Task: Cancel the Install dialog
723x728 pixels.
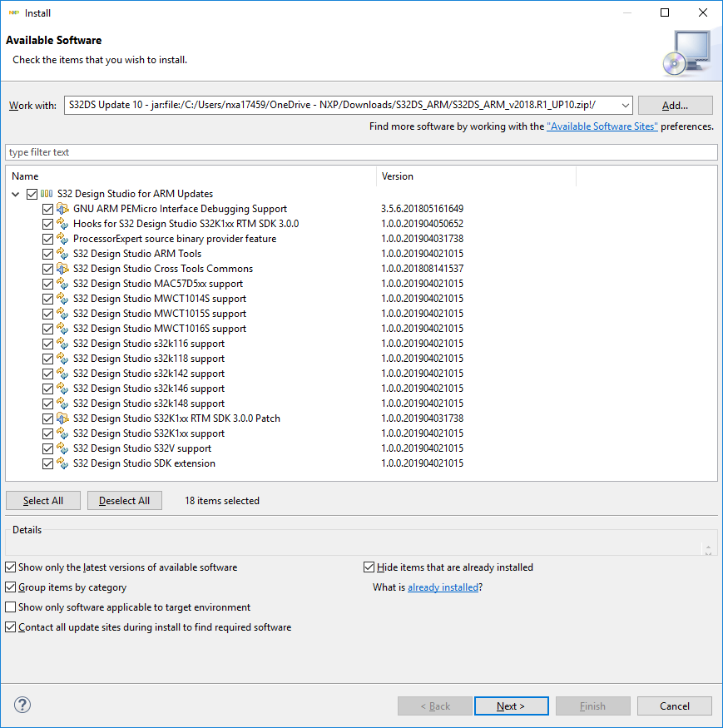Action: coord(674,706)
